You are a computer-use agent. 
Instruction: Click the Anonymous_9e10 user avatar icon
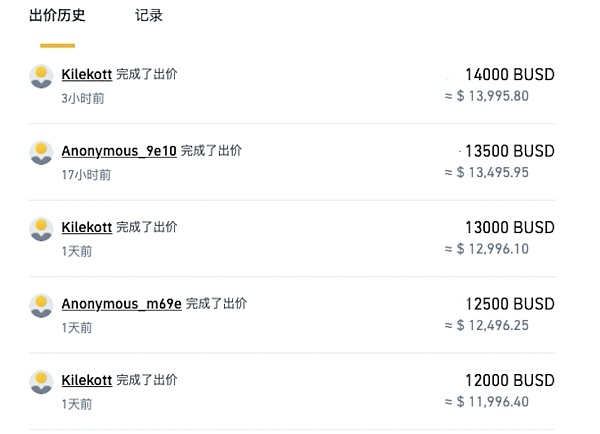[41, 153]
